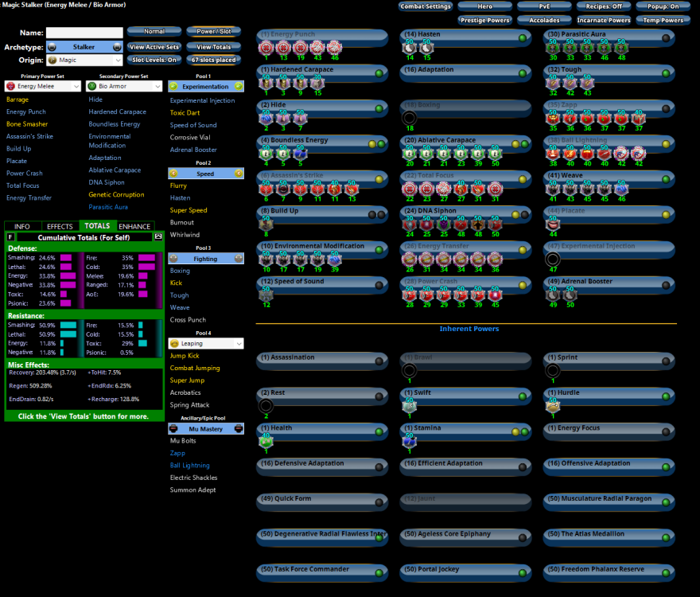Click the first enhancement slot on Energy Punch
Screen dimensions: 700x597
266,48
